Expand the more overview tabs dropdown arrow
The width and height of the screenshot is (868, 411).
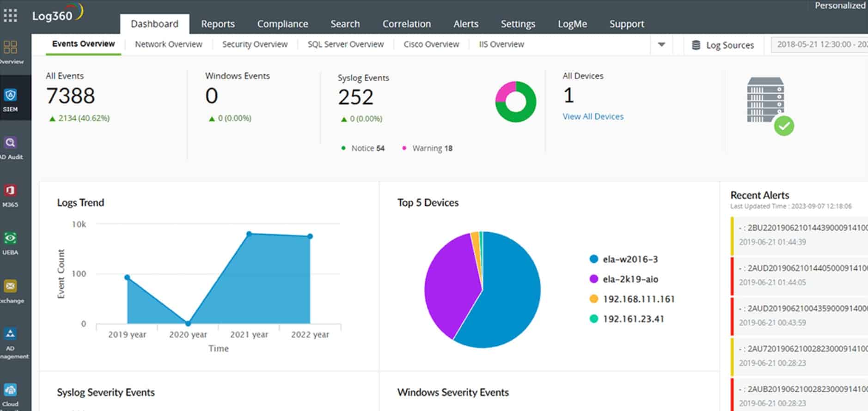tap(661, 45)
